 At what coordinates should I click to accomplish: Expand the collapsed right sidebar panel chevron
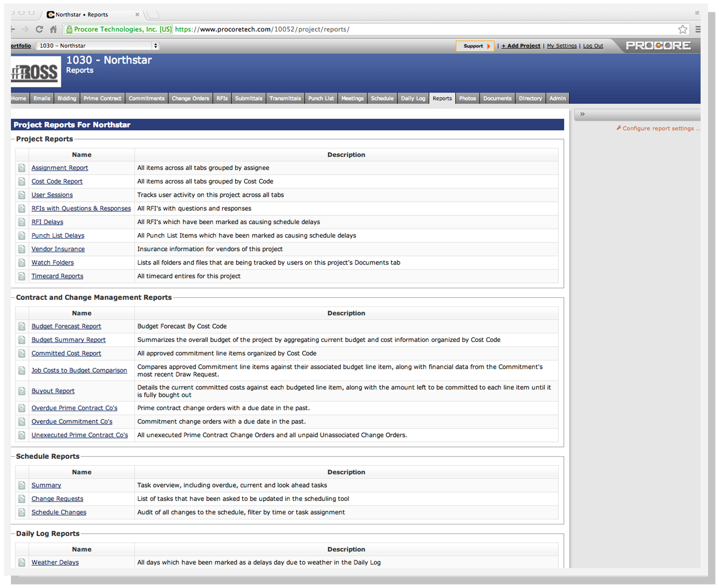[582, 114]
